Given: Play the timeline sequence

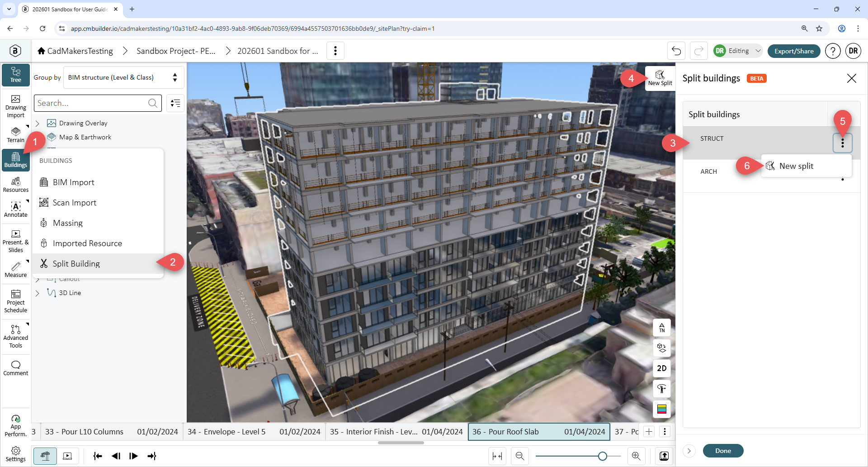Looking at the screenshot, I should [x=133, y=456].
